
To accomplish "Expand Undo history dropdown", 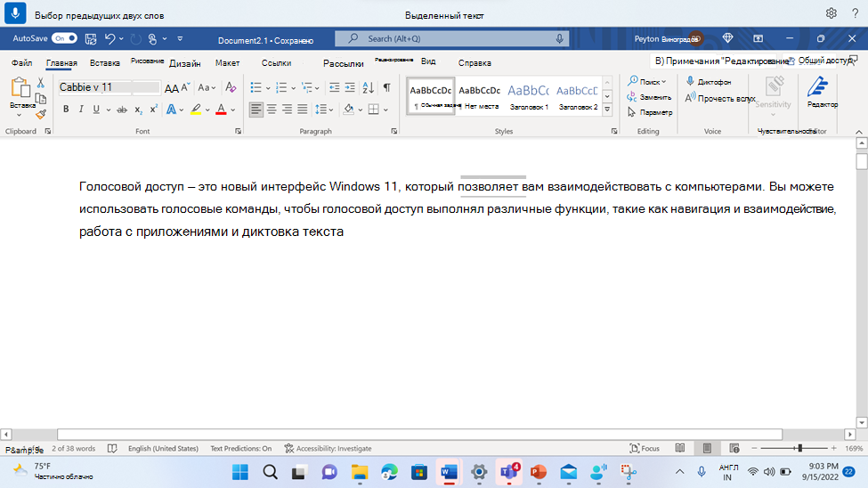I will (x=121, y=39).
